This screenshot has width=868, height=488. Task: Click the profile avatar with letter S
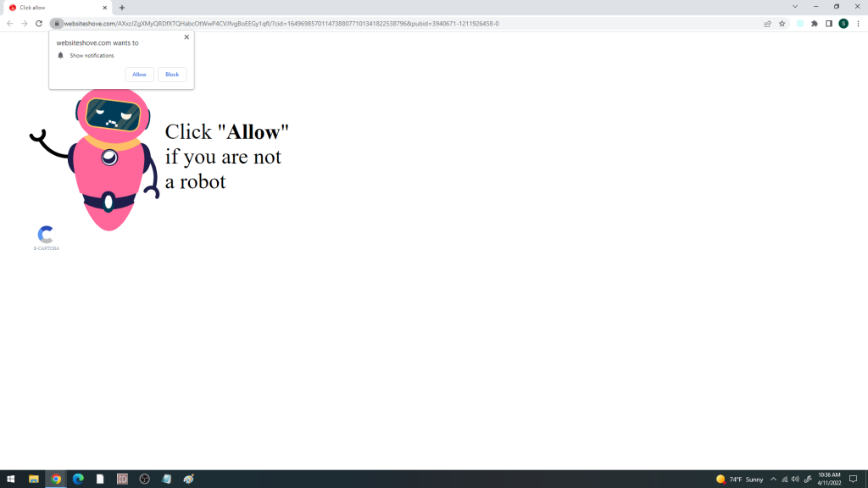point(843,24)
